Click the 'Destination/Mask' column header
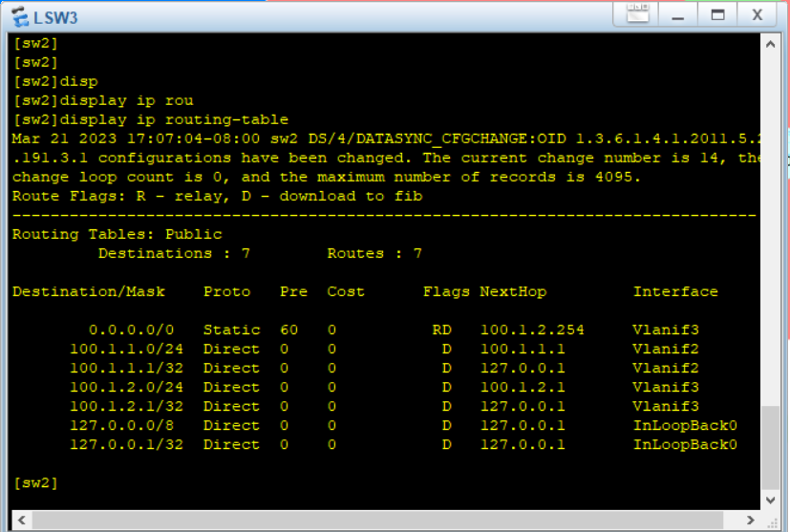This screenshot has width=790, height=532. (89, 291)
